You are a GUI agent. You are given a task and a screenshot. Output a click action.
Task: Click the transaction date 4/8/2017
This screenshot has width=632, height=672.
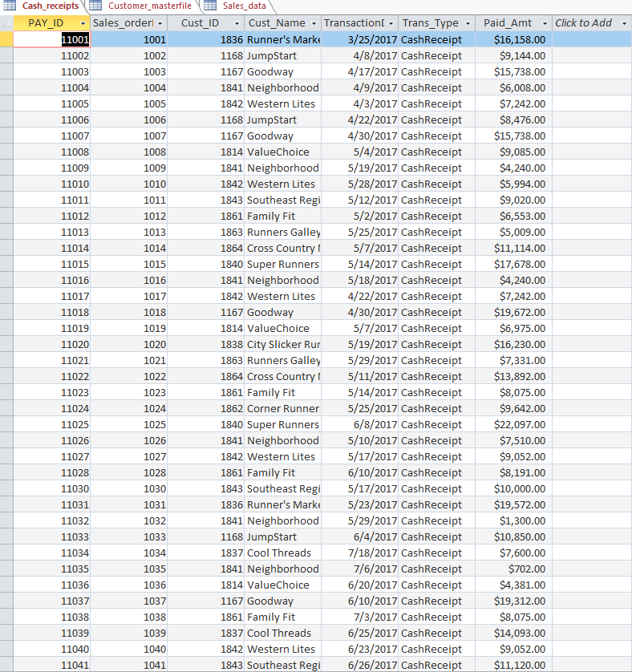pyautogui.click(x=360, y=55)
